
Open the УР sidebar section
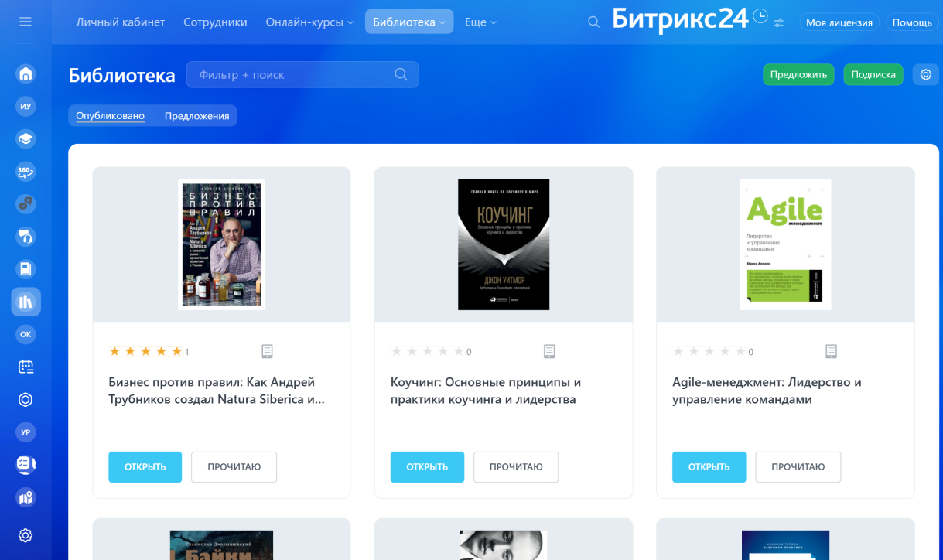coord(26,432)
